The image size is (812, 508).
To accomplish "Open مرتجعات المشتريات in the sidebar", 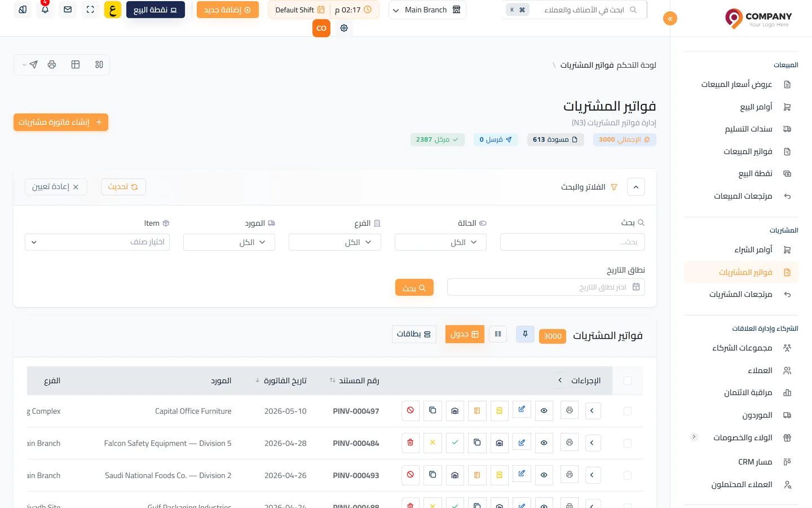I will 741,295.
